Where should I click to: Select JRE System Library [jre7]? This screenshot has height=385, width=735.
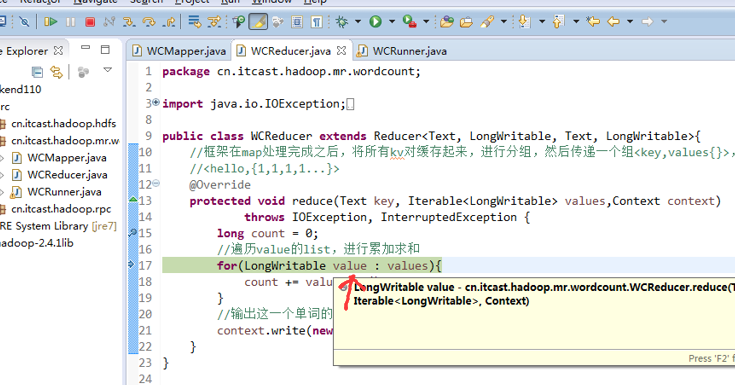(x=58, y=226)
